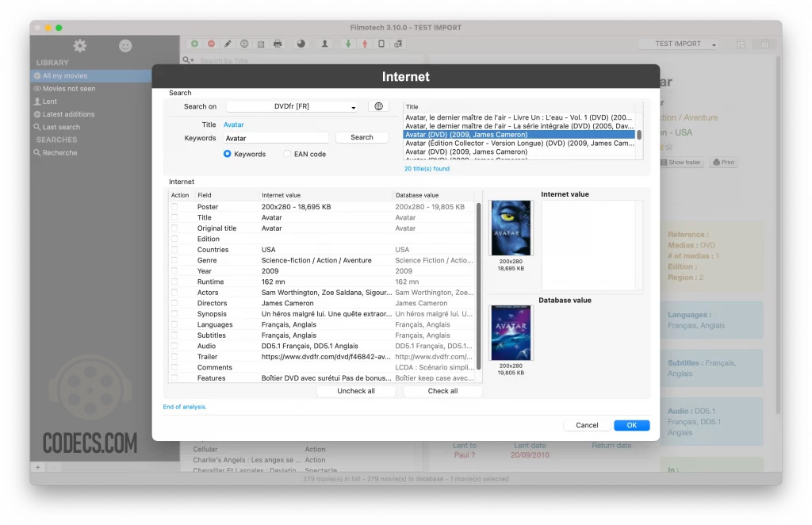The image size is (812, 525).
Task: Click the globe internet update icon in main toolbar
Action: tap(244, 44)
